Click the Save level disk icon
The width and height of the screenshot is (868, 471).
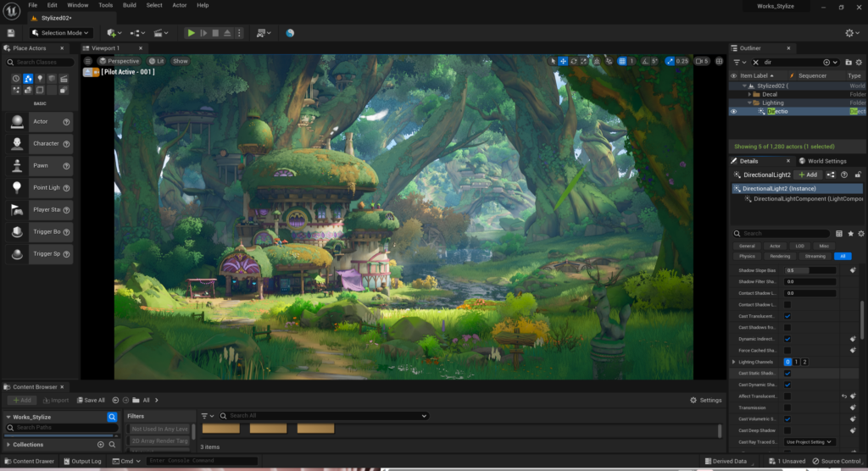coord(11,33)
